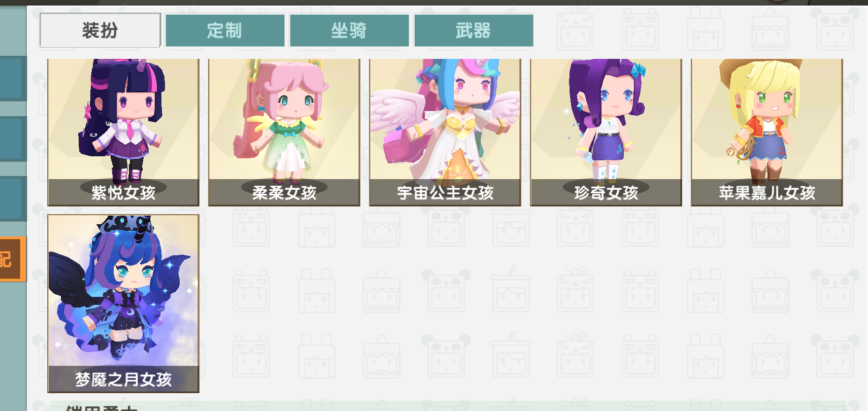Select the top teal sidebar block
This screenshot has width=868, height=411.
click(x=12, y=79)
